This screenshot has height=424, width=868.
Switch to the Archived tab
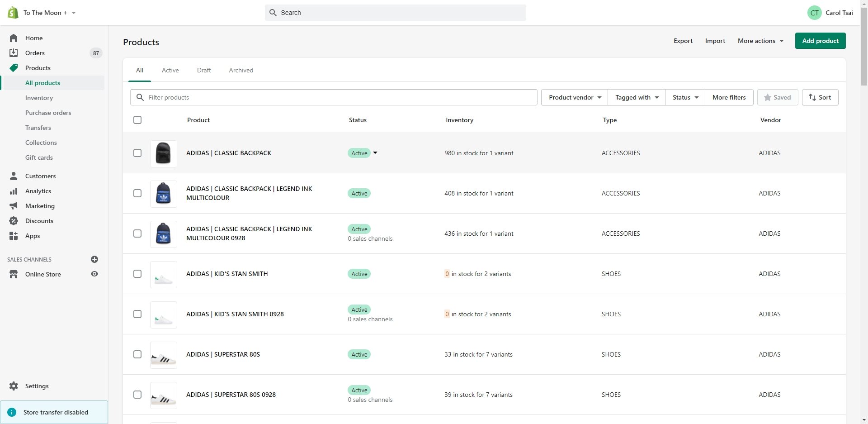(x=241, y=70)
